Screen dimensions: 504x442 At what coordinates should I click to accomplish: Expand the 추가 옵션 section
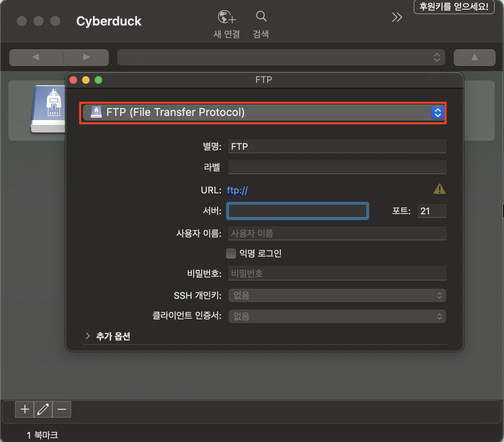88,336
